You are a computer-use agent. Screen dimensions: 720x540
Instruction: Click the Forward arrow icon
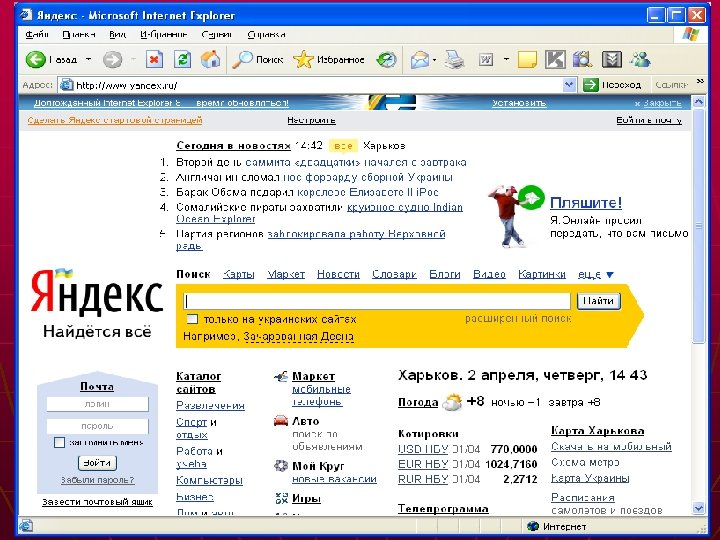tap(112, 60)
